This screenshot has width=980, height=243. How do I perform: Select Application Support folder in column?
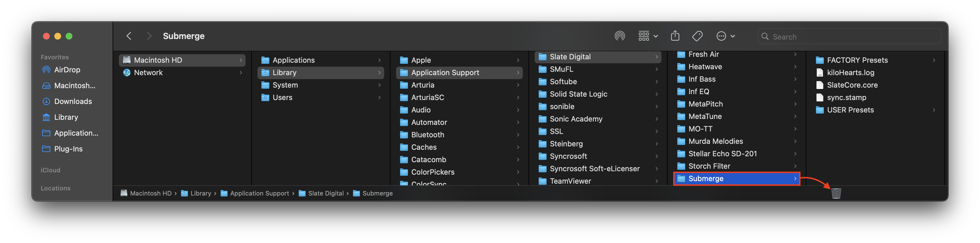point(459,73)
